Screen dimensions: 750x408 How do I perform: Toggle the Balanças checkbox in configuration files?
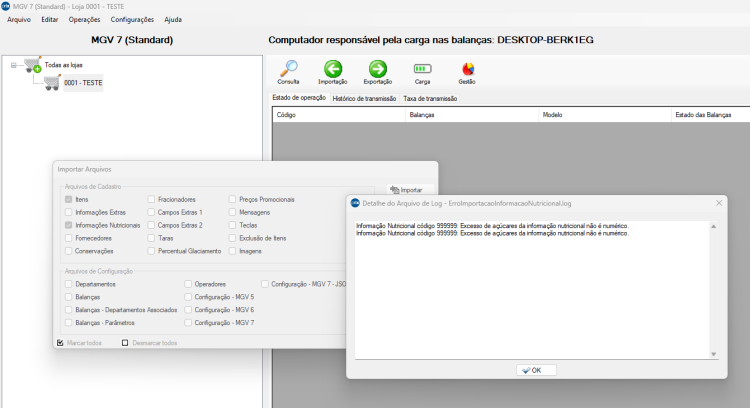tap(68, 297)
